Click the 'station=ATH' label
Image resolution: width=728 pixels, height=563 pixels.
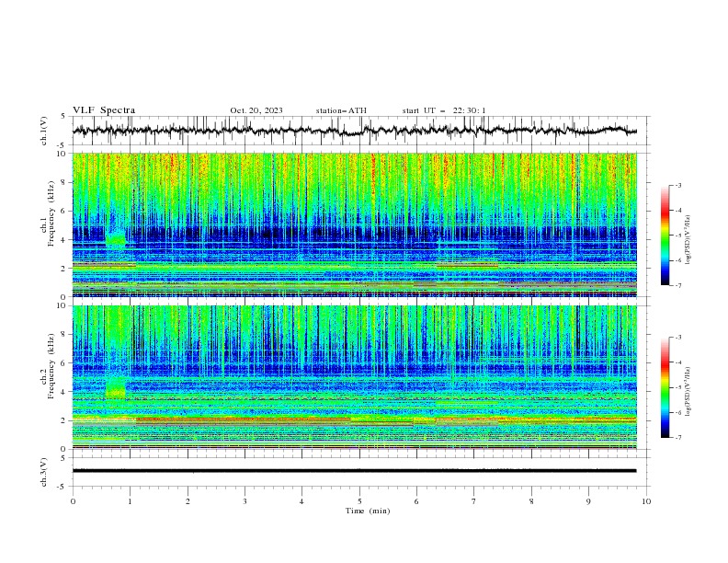click(x=341, y=110)
